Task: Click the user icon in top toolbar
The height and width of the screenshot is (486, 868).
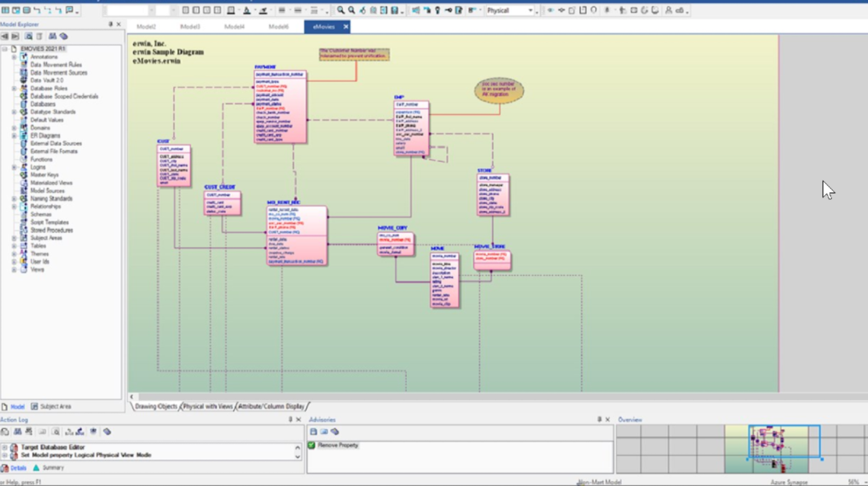Action: point(669,10)
